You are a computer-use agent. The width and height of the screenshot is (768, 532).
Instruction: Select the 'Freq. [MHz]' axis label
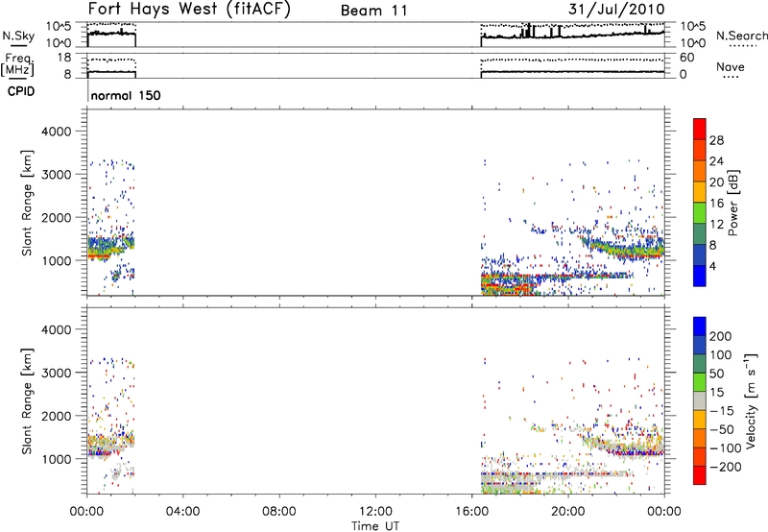click(x=17, y=64)
